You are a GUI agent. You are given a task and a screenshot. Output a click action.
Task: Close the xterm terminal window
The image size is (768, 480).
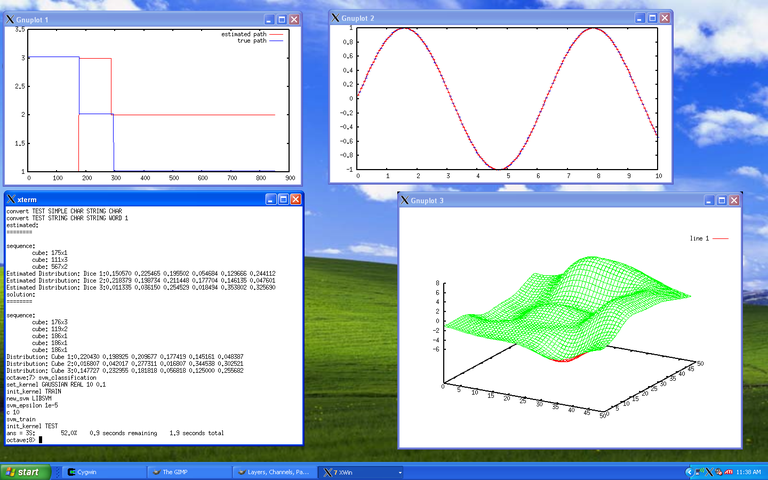(296, 200)
